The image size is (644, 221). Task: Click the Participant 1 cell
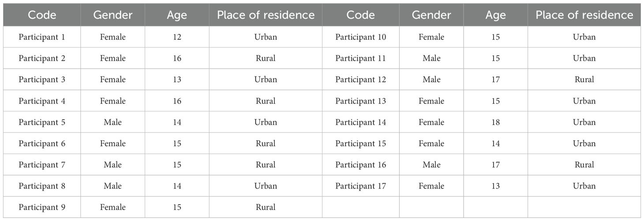click(42, 37)
